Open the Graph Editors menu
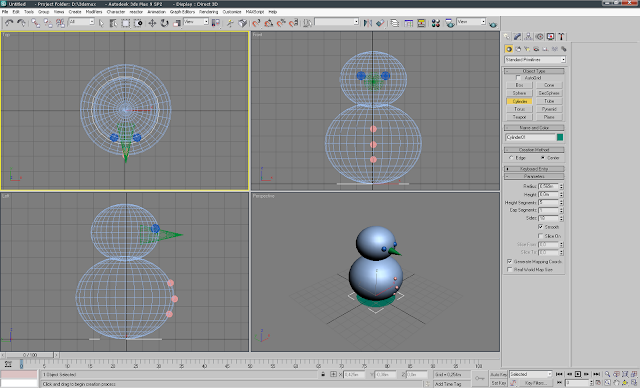 182,12
